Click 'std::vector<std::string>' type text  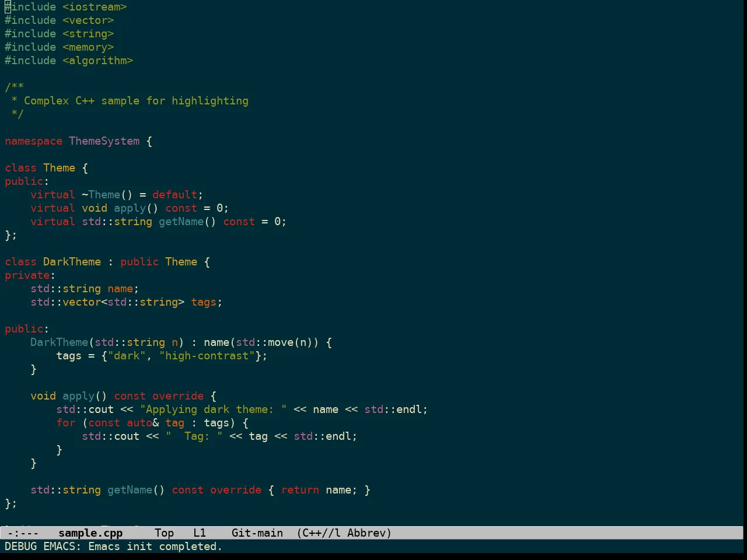[x=107, y=302]
